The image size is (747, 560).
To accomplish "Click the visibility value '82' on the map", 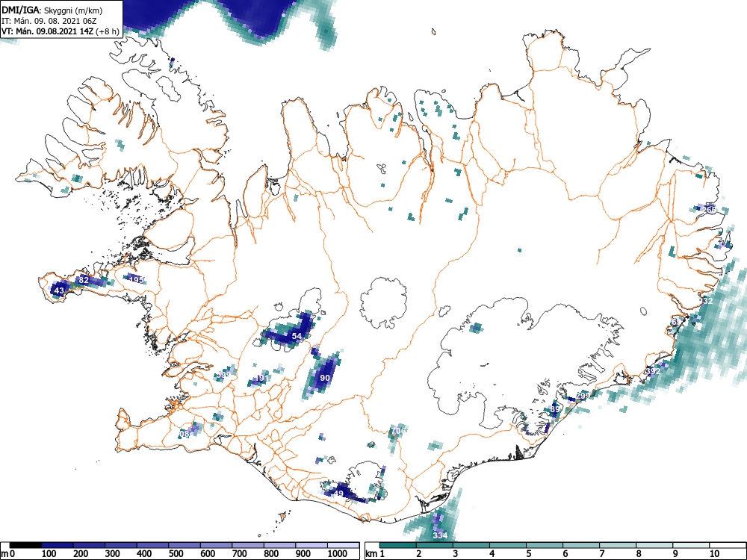I will click(x=84, y=279).
